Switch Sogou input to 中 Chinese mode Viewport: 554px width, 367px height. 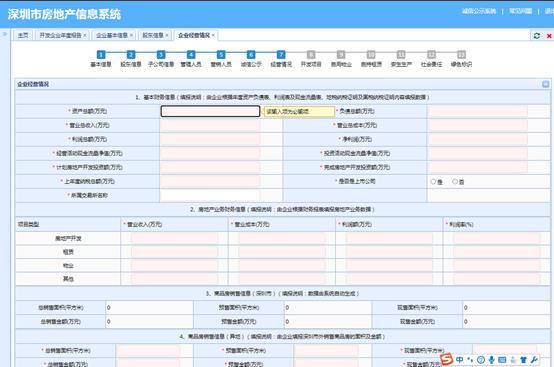459,360
